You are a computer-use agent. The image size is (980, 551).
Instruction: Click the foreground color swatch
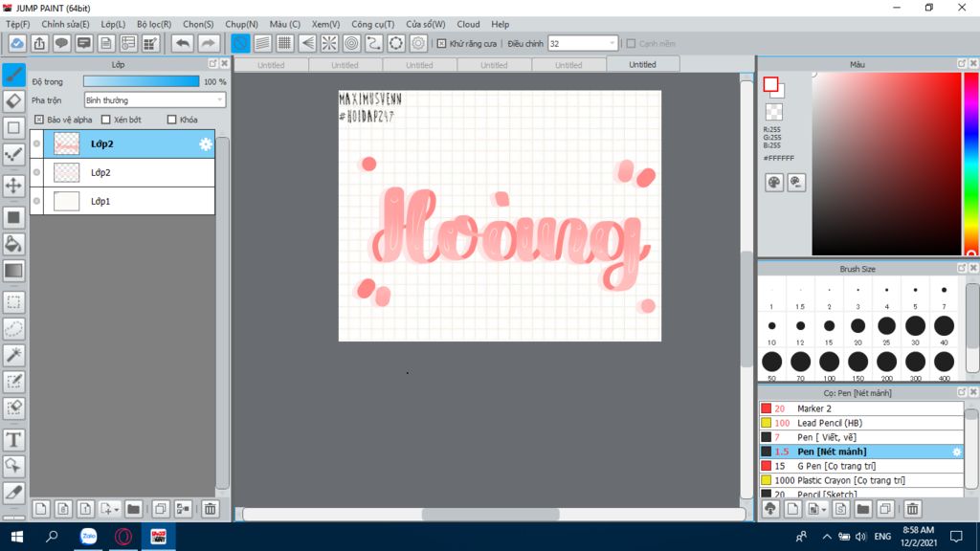(770, 84)
